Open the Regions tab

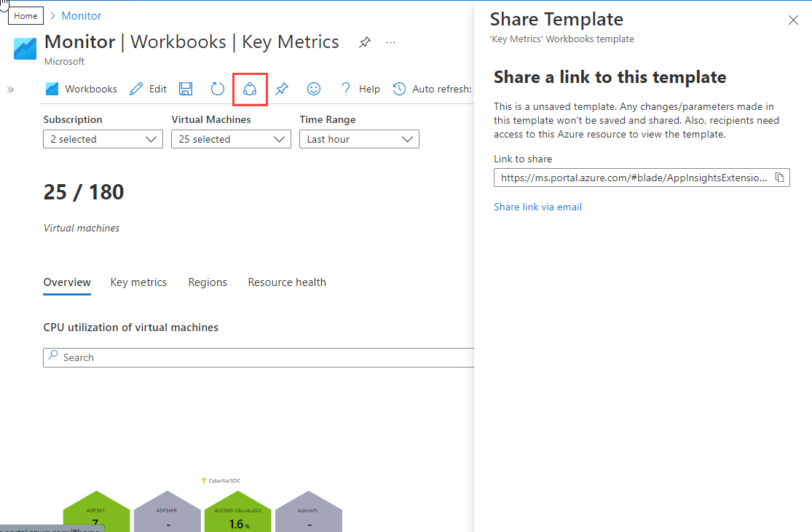pos(208,282)
